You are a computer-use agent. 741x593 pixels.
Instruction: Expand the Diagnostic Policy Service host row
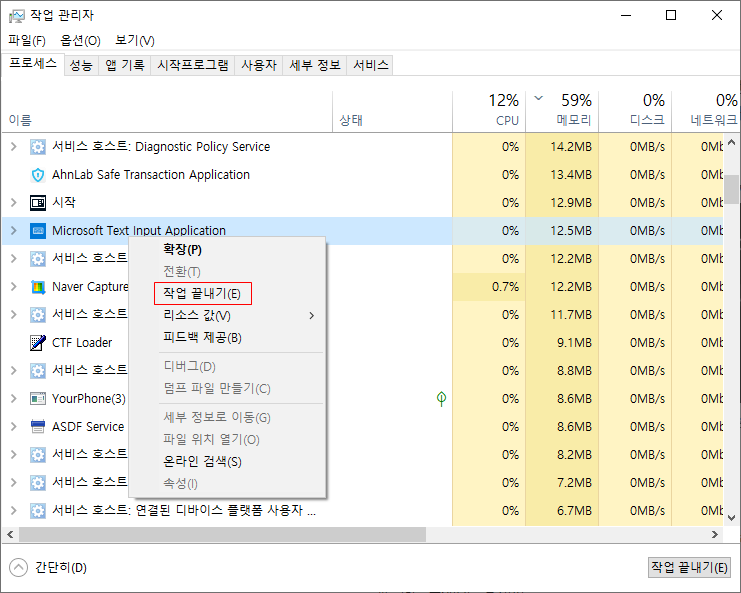14,147
